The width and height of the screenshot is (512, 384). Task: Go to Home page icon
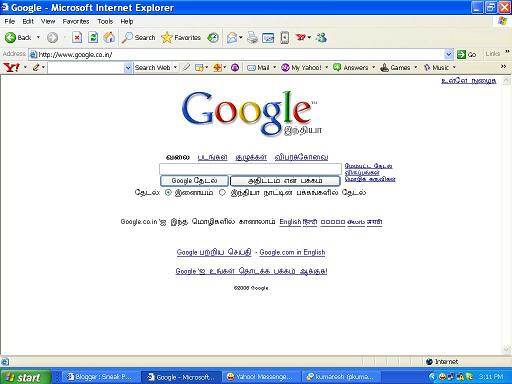coord(109,37)
